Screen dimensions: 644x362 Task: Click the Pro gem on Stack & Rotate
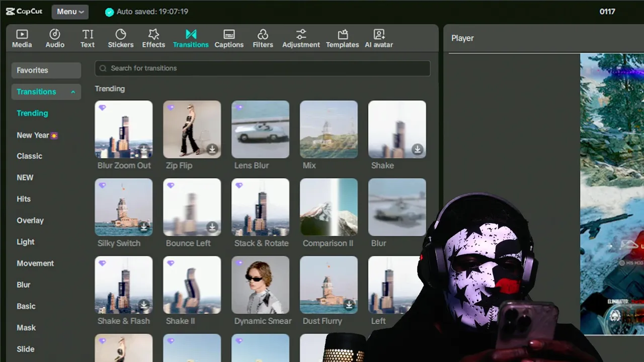239,186
